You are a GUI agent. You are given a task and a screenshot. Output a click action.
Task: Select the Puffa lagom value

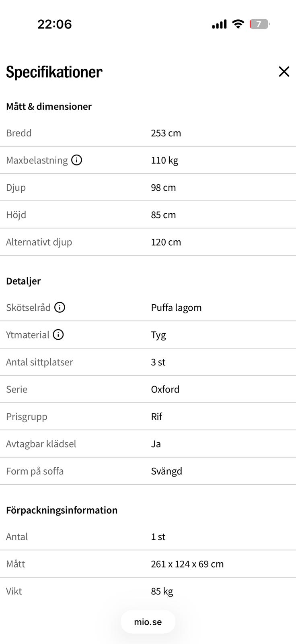tap(176, 308)
